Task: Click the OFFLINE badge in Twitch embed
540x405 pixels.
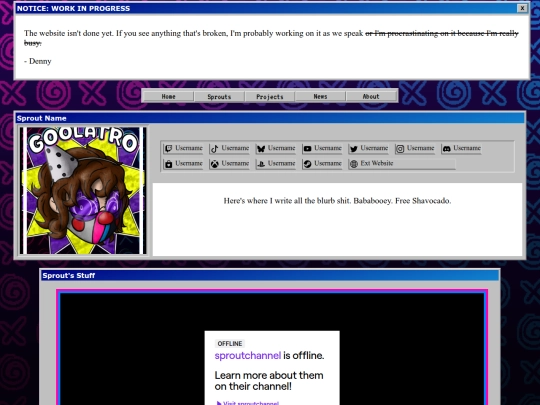Action: pyautogui.click(x=230, y=344)
